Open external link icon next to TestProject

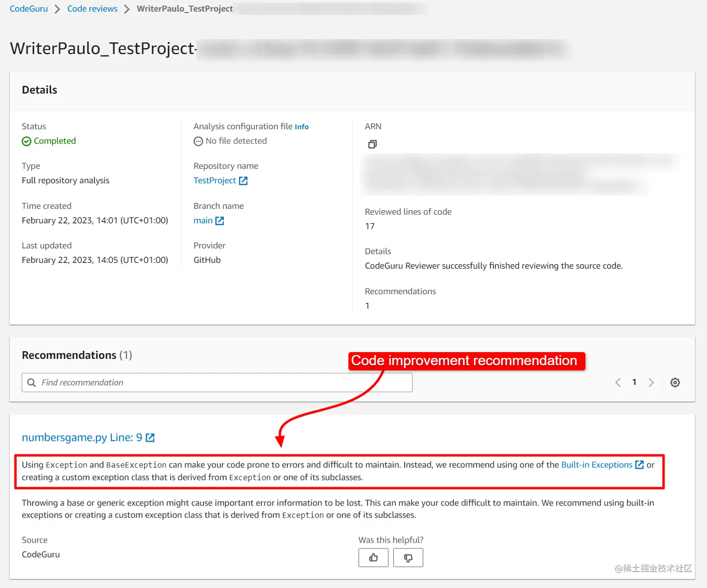(243, 181)
